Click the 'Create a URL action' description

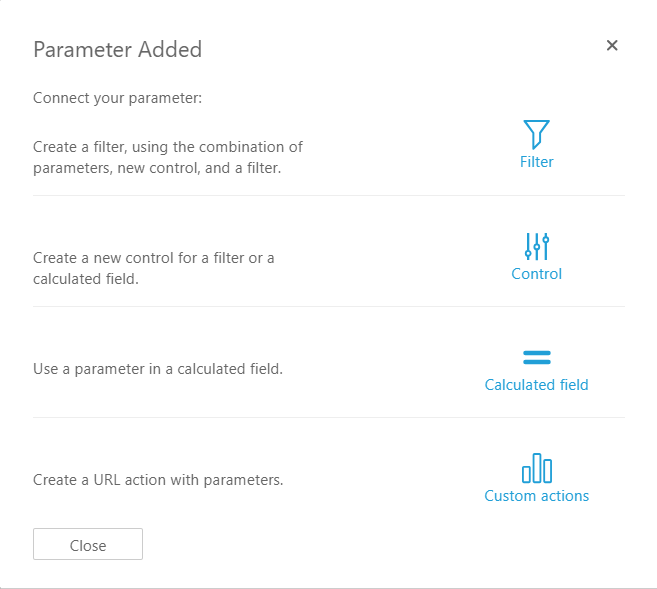[158, 480]
